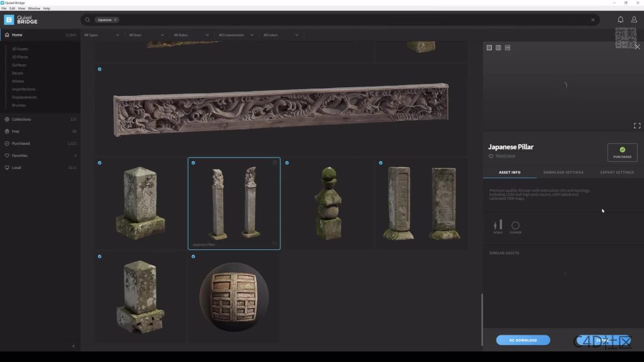Click the notifications bell icon
The height and width of the screenshot is (362, 644).
point(620,20)
